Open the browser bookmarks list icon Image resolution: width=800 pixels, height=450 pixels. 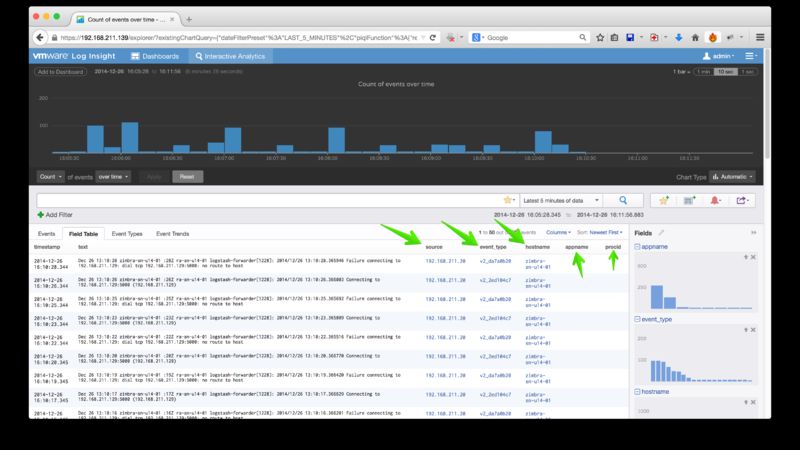[x=614, y=37]
